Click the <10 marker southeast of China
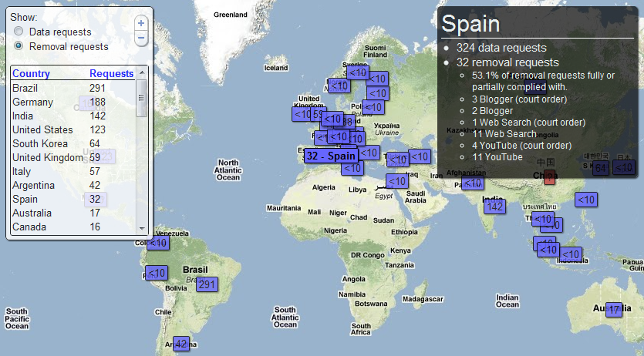 [586, 200]
